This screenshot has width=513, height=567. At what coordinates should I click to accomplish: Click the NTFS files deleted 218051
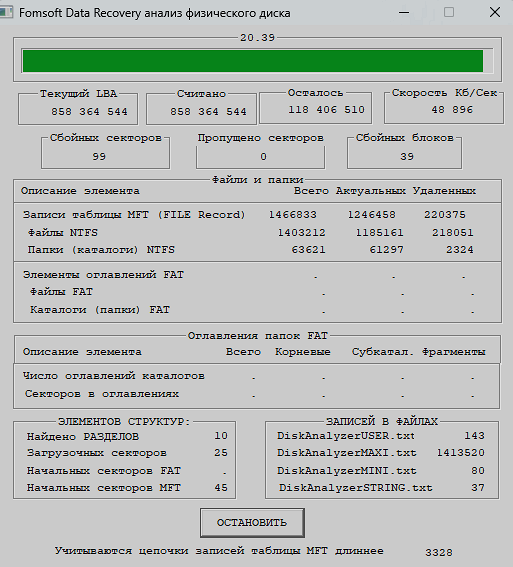pos(453,233)
